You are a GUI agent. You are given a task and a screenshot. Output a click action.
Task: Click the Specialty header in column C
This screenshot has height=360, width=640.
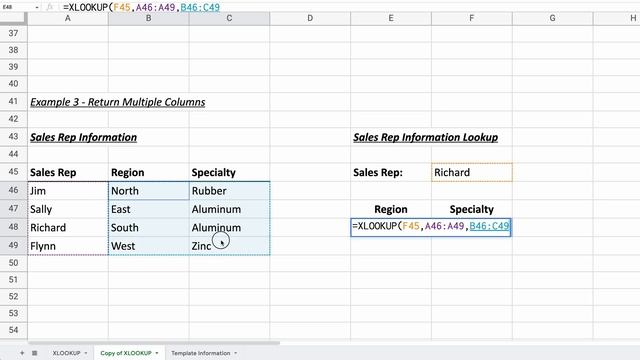click(229, 172)
